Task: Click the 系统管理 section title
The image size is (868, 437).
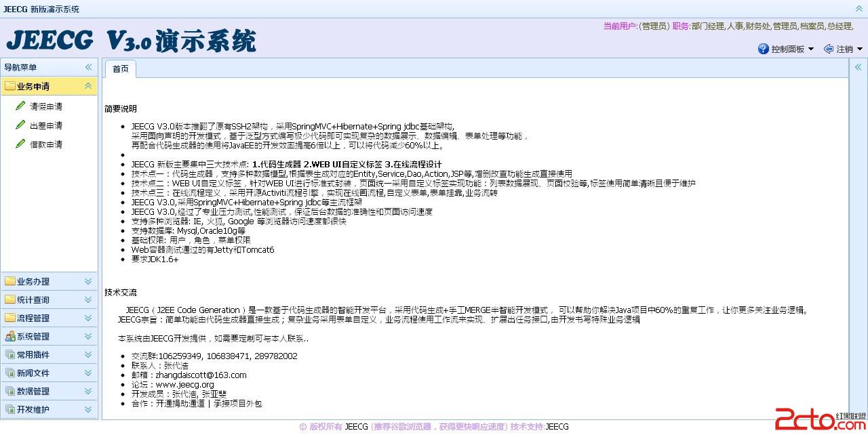Action: [x=33, y=336]
